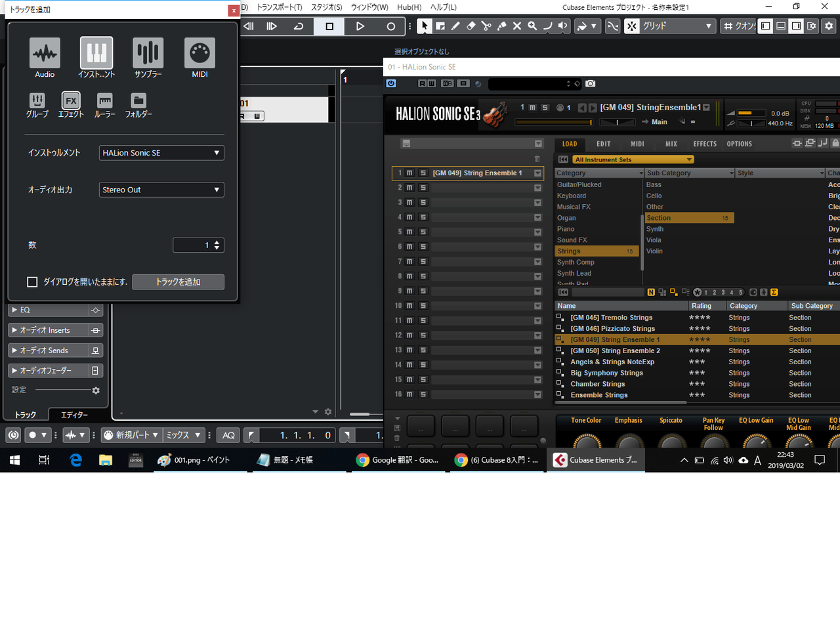Mute HALion slot 1 String Ensemble
Image resolution: width=840 pixels, height=636 pixels.
pyautogui.click(x=409, y=173)
